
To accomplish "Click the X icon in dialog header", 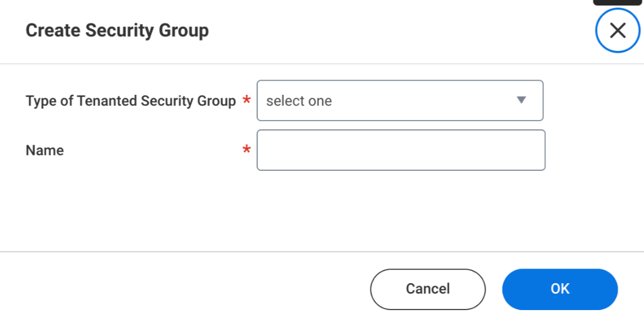I will 618,30.
